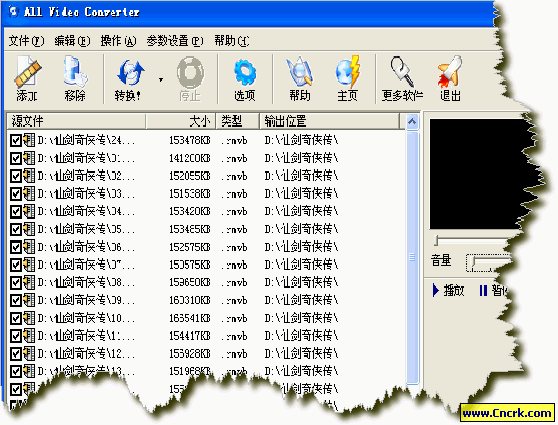Sort by the 源文件 column header

[76, 121]
